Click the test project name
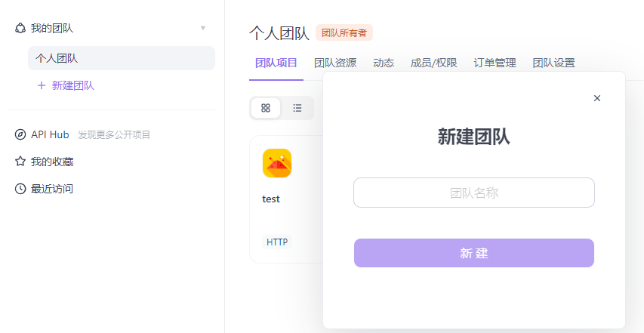 (271, 199)
